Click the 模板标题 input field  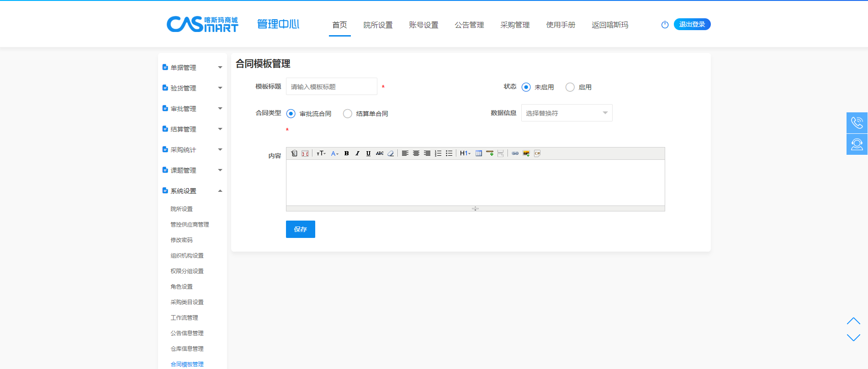coord(331,87)
